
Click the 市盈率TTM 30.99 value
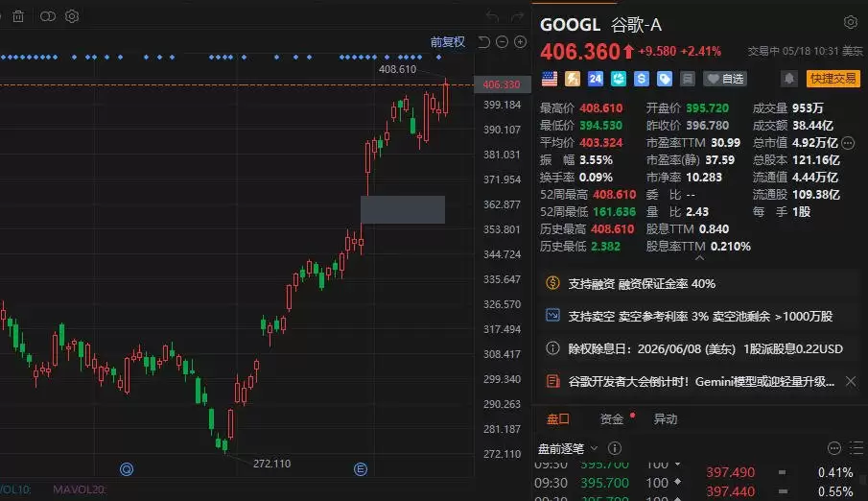pyautogui.click(x=726, y=143)
